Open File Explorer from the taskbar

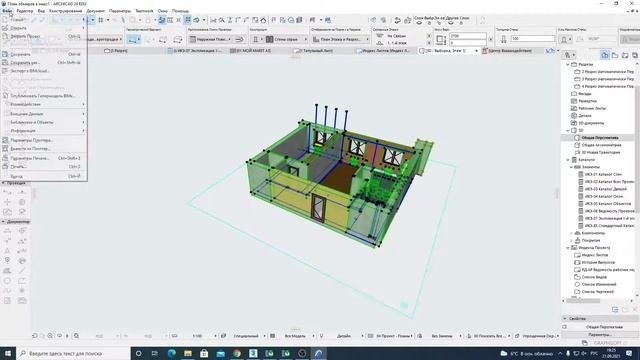(x=188, y=353)
